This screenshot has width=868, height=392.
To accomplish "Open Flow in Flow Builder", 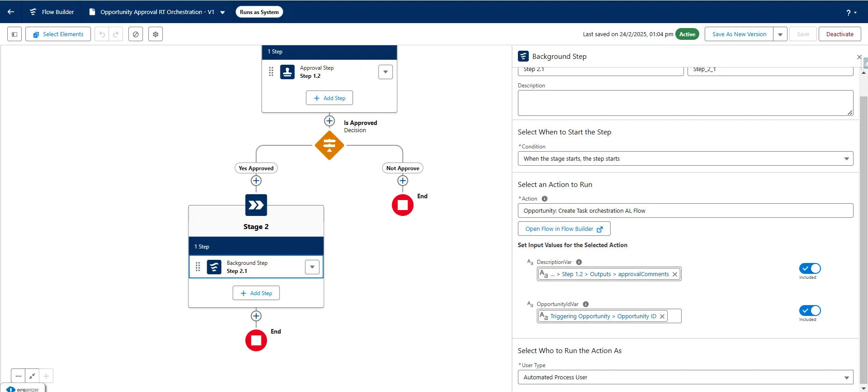I will coord(564,229).
